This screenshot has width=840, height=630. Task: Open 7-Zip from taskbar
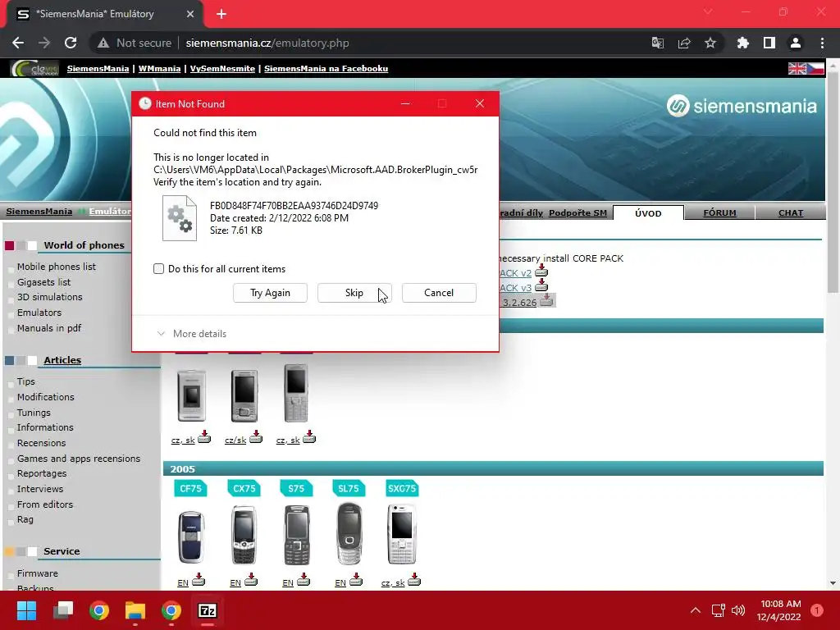click(208, 610)
